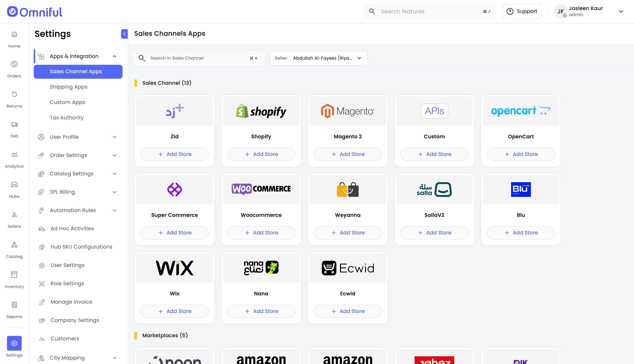The width and height of the screenshot is (634, 364).
Task: Click the Weyanna shopping bags logo
Action: (348, 189)
